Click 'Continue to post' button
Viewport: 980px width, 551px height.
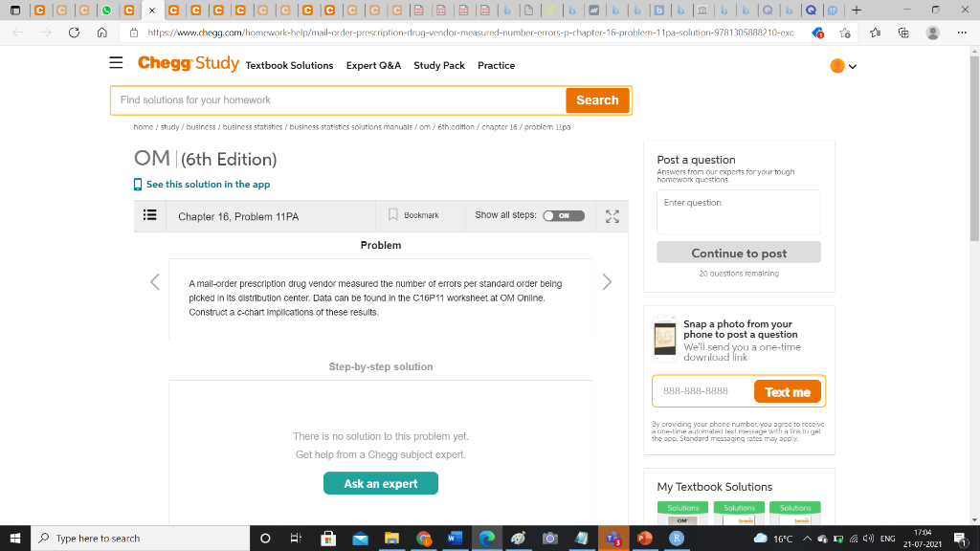[x=739, y=253]
